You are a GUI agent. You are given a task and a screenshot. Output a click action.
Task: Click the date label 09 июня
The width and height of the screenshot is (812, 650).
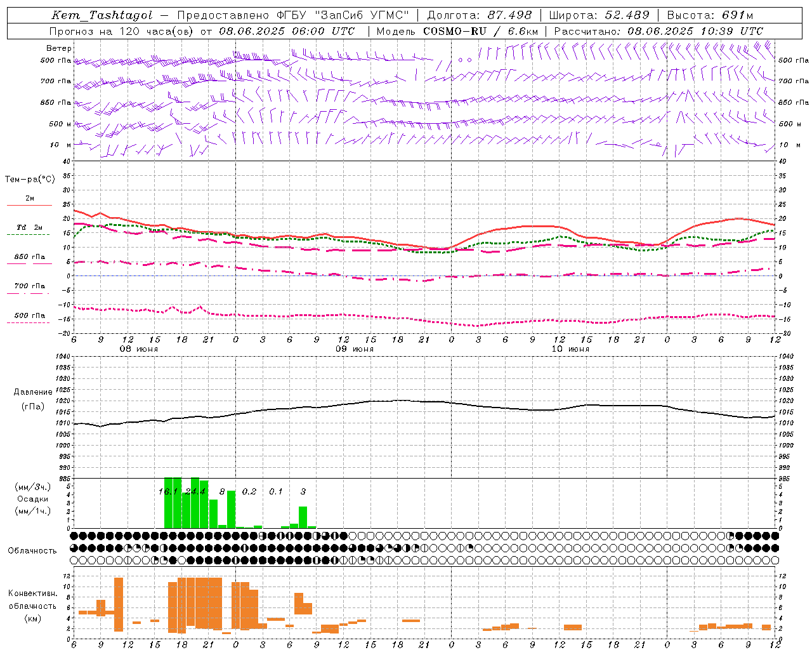tap(355, 349)
